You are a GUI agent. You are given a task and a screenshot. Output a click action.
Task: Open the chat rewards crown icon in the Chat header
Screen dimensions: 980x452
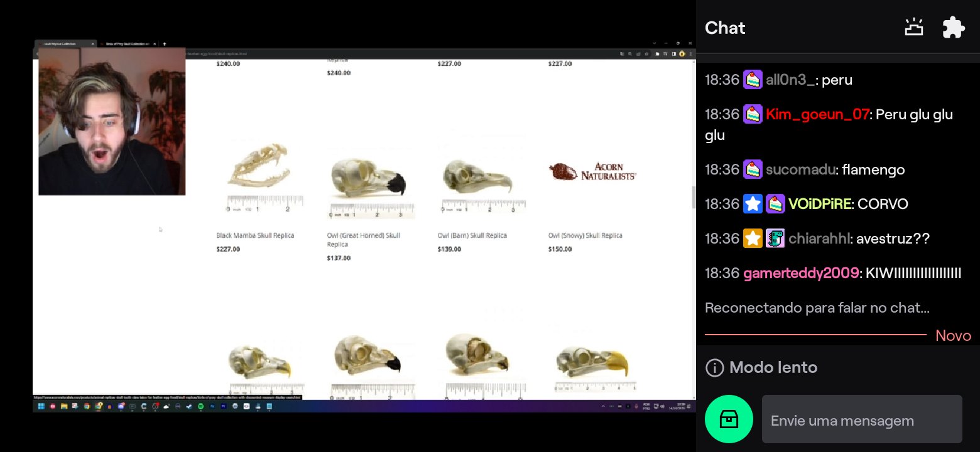click(x=913, y=28)
